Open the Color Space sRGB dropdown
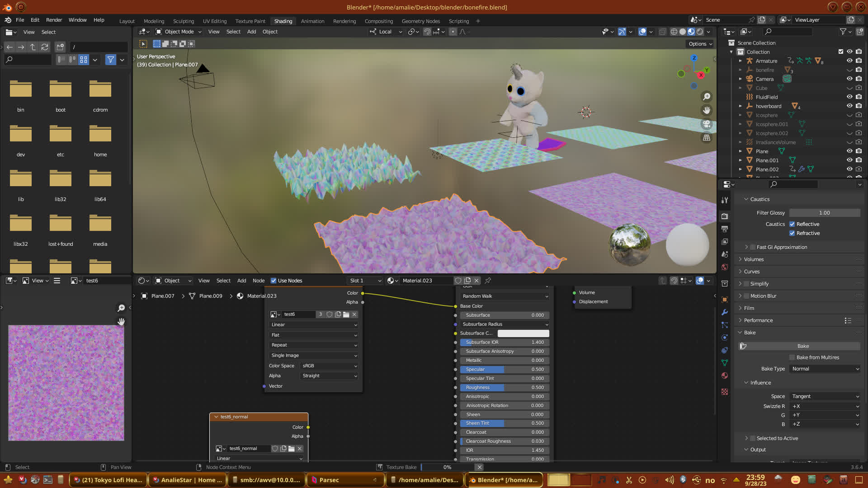 point(329,366)
